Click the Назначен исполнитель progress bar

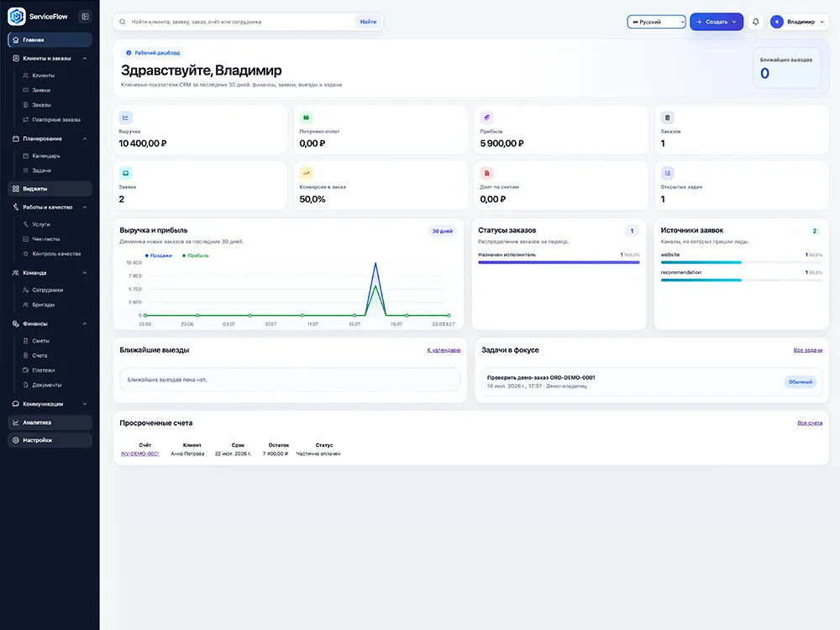pos(559,262)
